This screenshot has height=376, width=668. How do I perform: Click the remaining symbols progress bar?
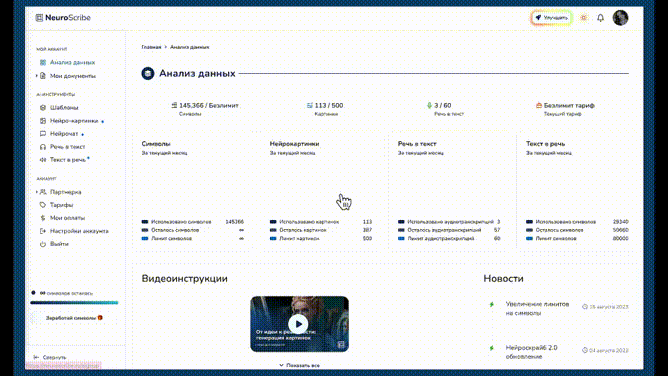[74, 303]
